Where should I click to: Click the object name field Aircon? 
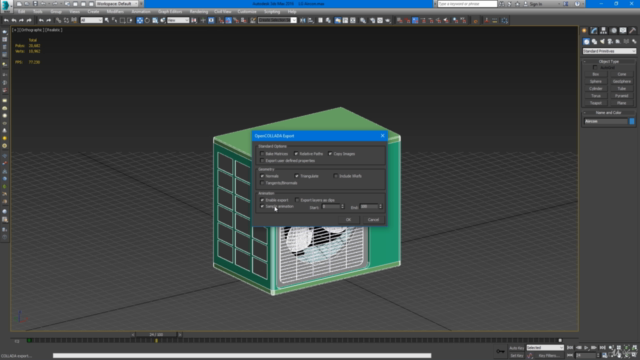point(606,121)
